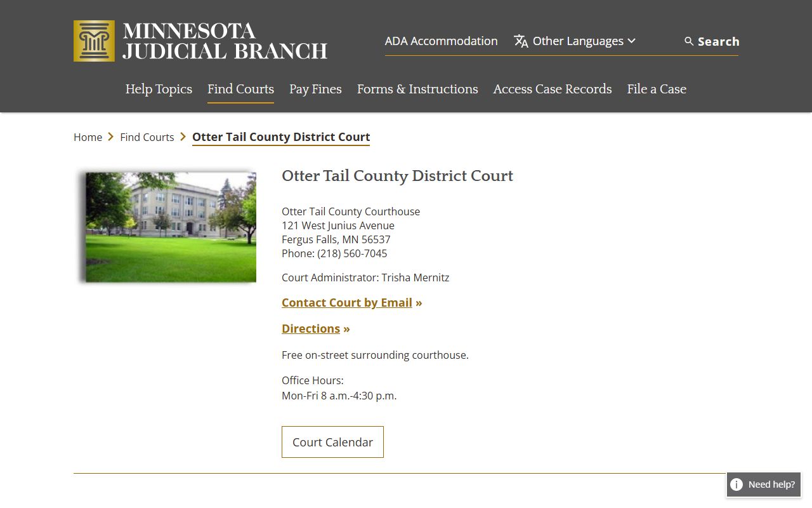
Task: Click the Mon-Fri 8 a.m.-4:30 p.m. hours text
Action: point(339,396)
